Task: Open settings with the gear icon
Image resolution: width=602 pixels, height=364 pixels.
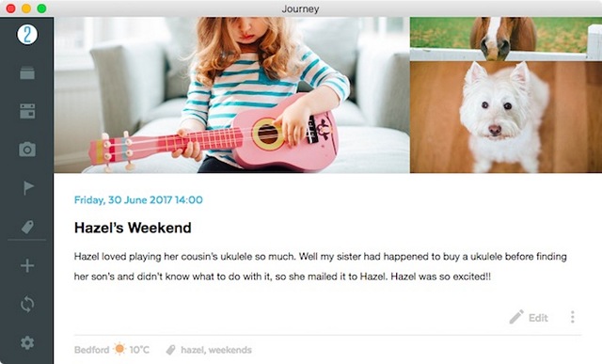Action: [x=27, y=342]
